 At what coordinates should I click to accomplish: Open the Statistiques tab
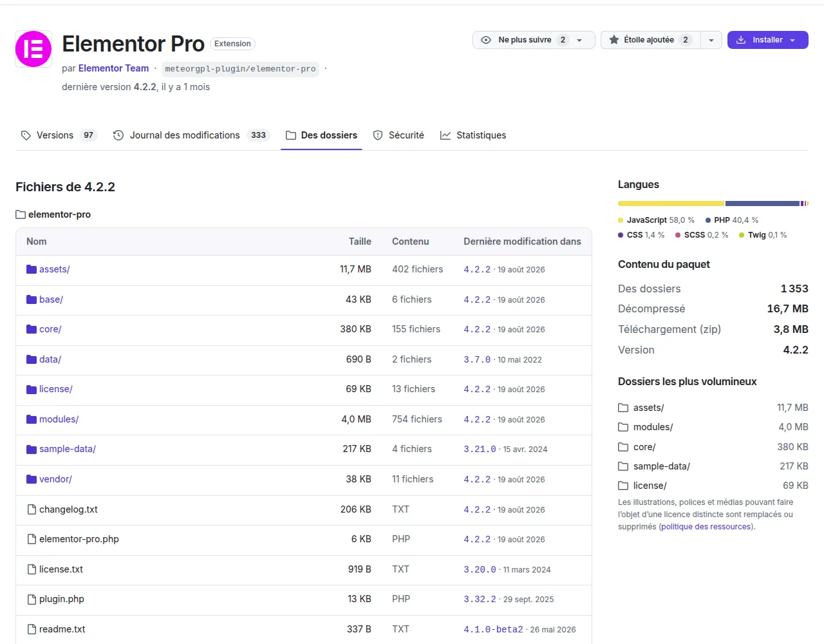point(473,135)
